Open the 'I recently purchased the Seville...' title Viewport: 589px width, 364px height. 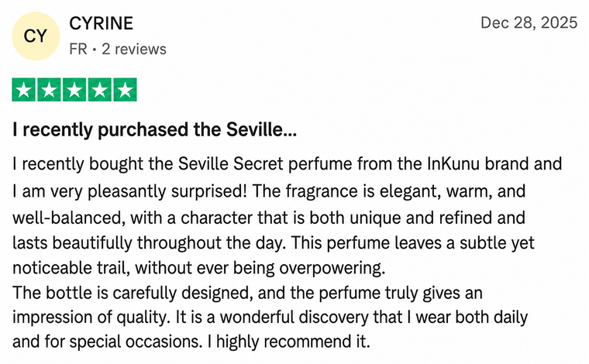pyautogui.click(x=155, y=129)
